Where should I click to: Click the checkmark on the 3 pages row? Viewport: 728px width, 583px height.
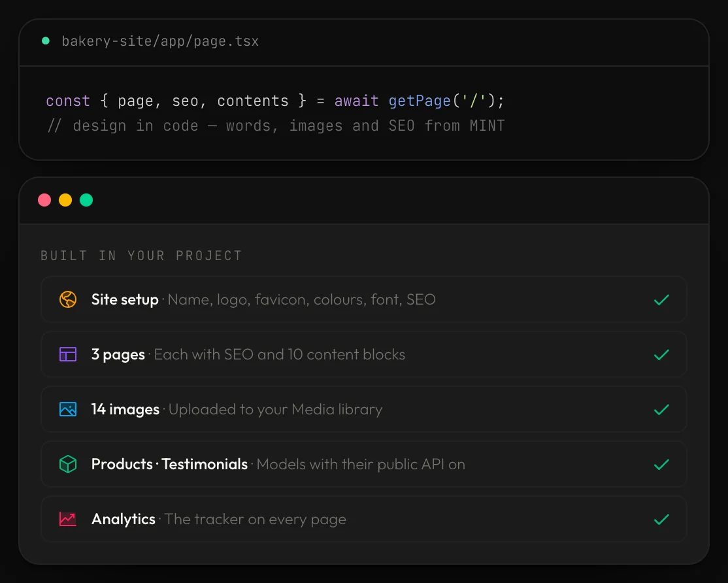661,355
